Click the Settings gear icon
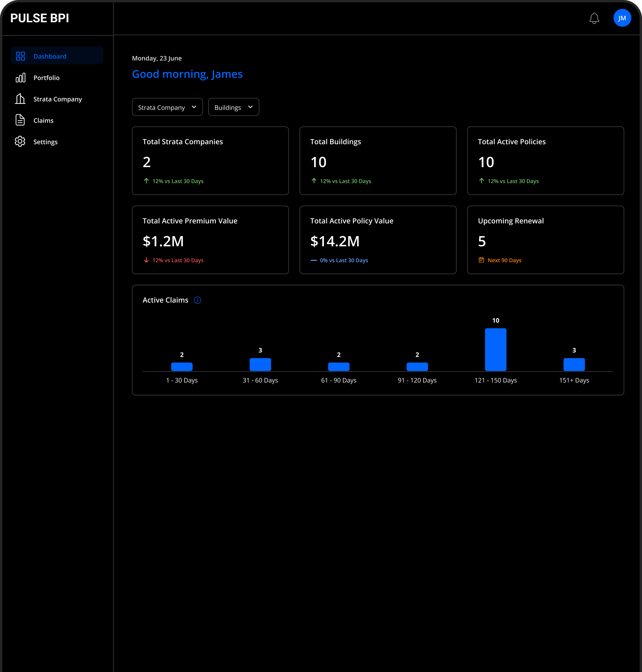 [20, 141]
